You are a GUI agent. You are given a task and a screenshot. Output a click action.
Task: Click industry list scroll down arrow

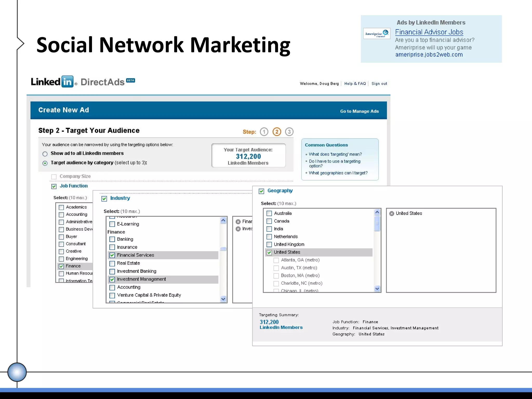pyautogui.click(x=223, y=299)
